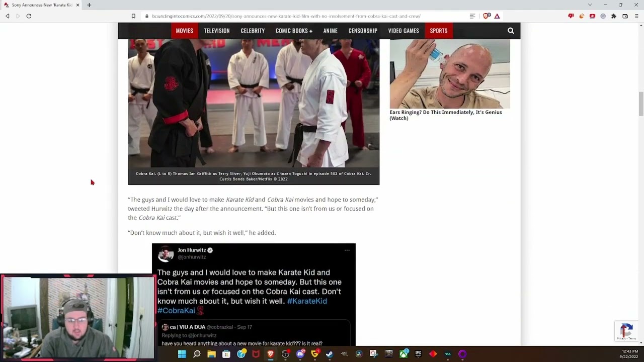Open Windows taskbar Search
This screenshot has width=644, height=362.
pos(197,354)
